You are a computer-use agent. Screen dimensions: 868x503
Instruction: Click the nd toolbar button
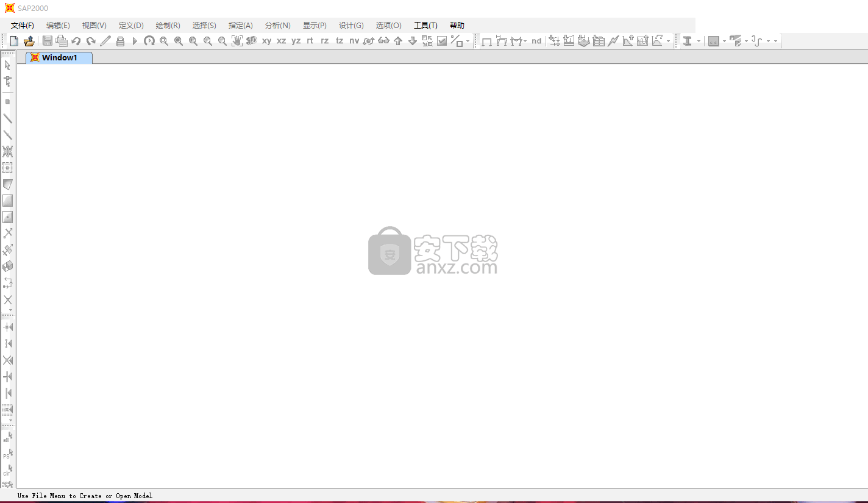coord(536,41)
